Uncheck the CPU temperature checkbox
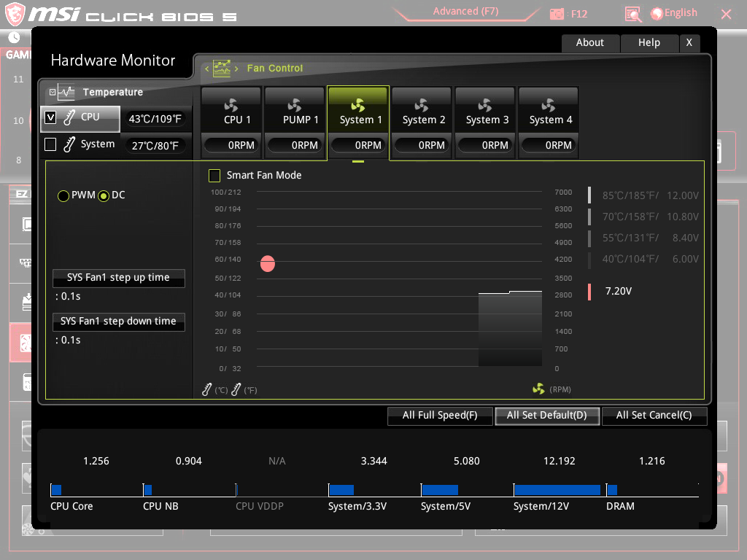747x560 pixels. [x=50, y=117]
